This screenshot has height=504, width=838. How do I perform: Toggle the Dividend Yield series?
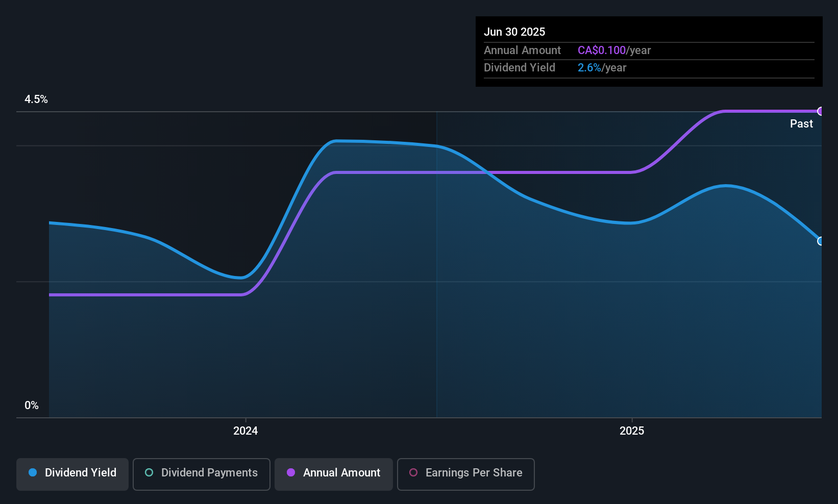coord(72,474)
